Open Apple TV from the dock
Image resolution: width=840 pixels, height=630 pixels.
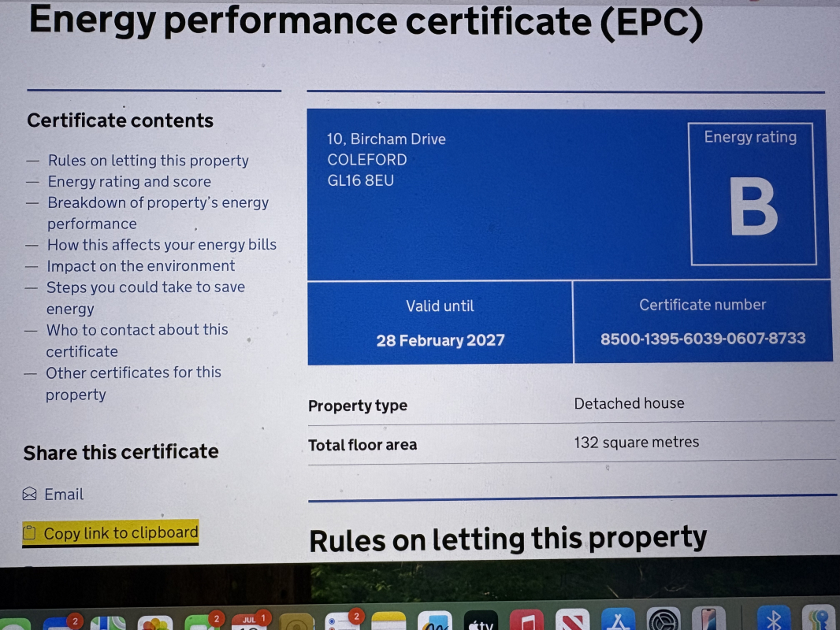point(480,624)
